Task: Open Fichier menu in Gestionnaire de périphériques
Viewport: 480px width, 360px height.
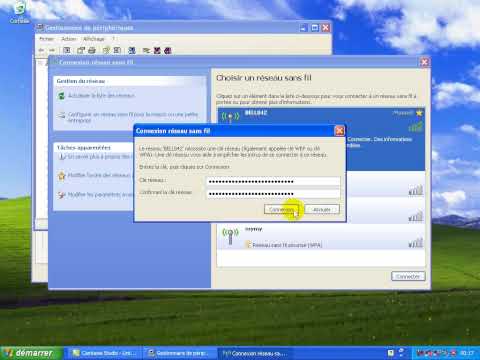Action: pyautogui.click(x=46, y=39)
